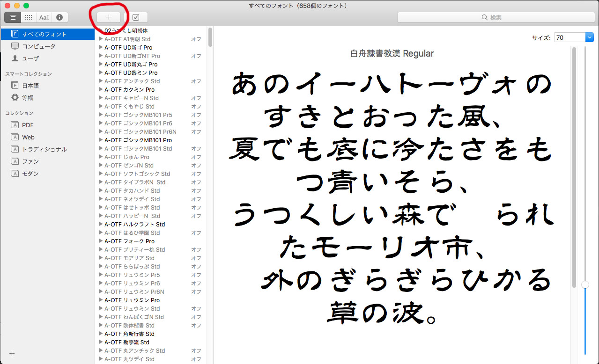The width and height of the screenshot is (599, 364).
Task: Select the 日本語 smart collection
Action: pos(30,86)
